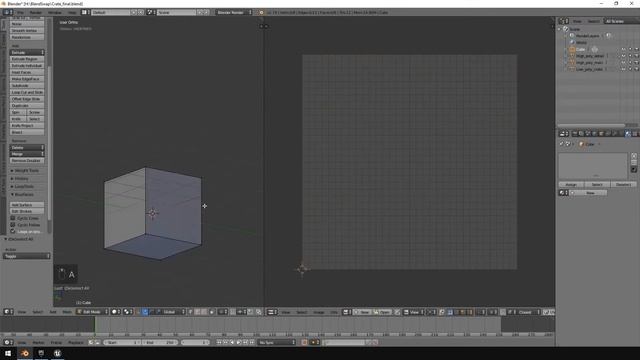Click the pivot point selector icon
Viewport: 640px width, 360px height.
coord(128,312)
